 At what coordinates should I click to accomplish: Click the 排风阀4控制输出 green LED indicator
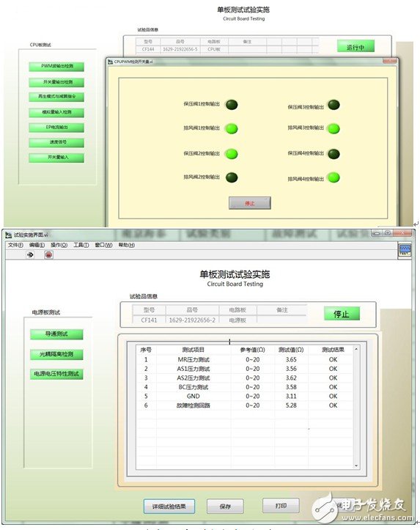coord(334,177)
